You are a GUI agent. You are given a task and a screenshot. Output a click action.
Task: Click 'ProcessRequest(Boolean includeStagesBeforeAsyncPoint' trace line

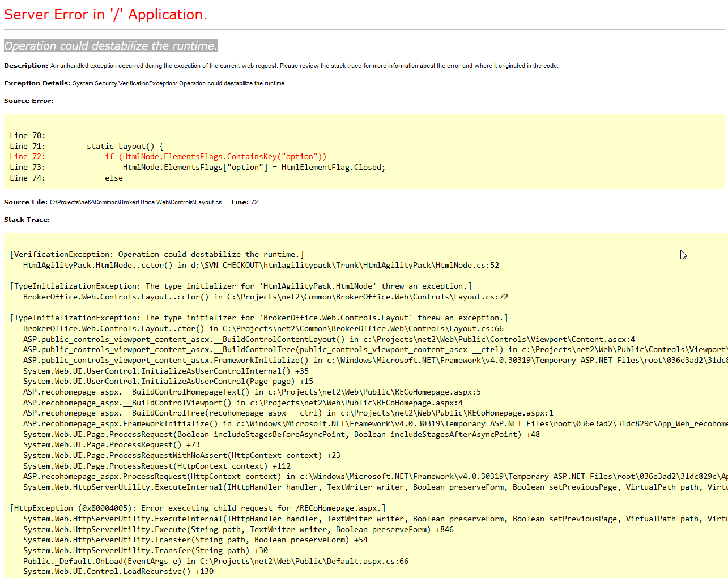pos(282,434)
